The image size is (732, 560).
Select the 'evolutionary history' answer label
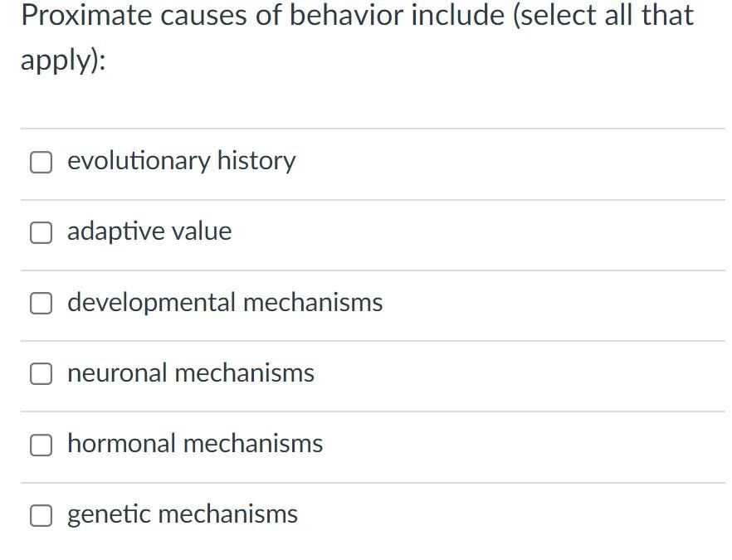pyautogui.click(x=182, y=162)
